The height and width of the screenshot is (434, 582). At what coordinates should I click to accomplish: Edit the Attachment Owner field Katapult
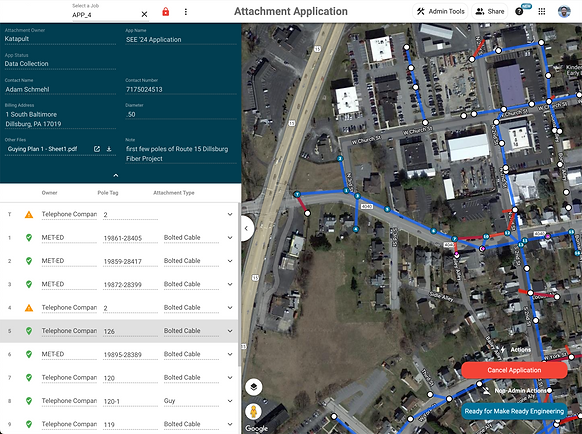pyautogui.click(x=60, y=39)
